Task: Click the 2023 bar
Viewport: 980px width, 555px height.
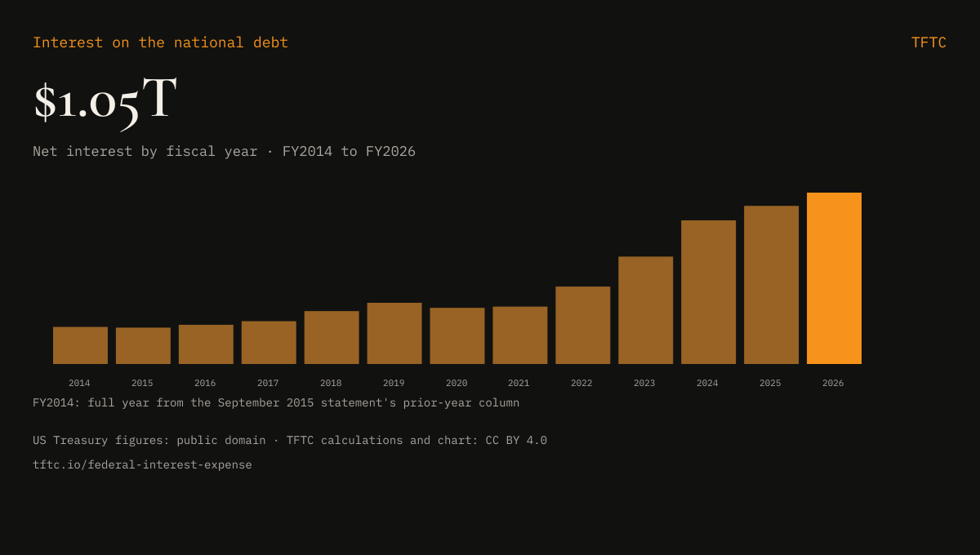Action: [x=646, y=310]
